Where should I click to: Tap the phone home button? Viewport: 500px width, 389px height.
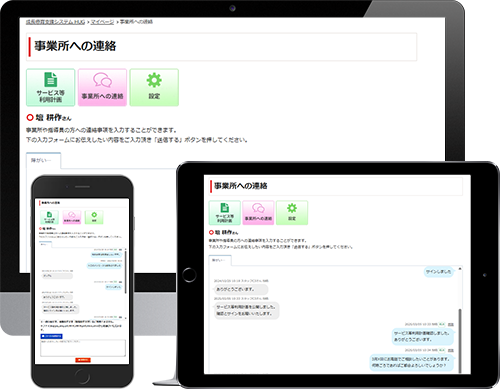pos(82,376)
